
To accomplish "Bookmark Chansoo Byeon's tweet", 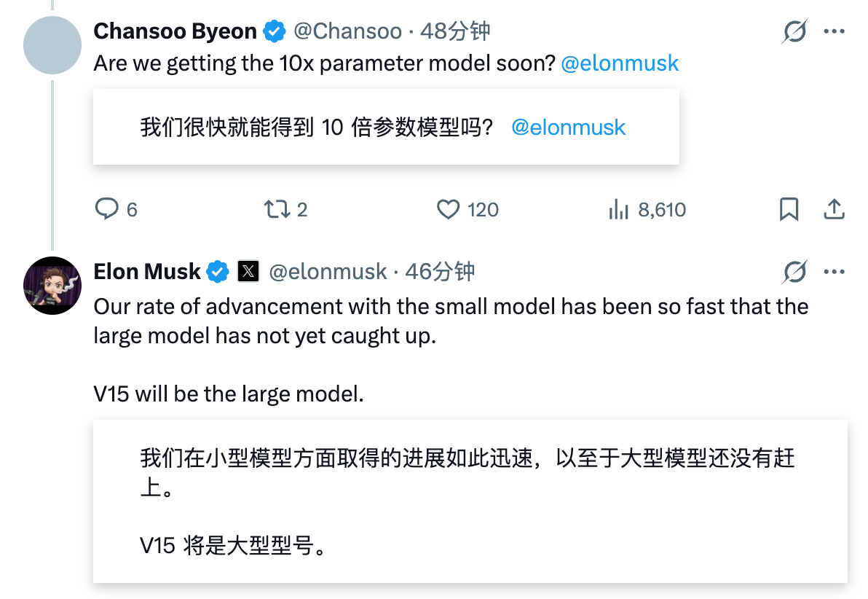I will tap(789, 209).
